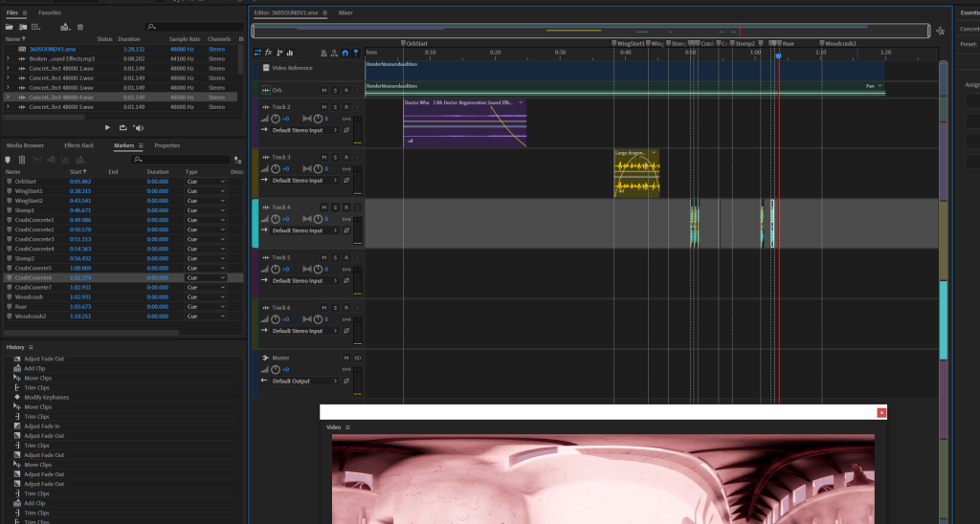Screen dimensions: 980x524
Task: Arm Track 4 for recording
Action: coord(345,207)
